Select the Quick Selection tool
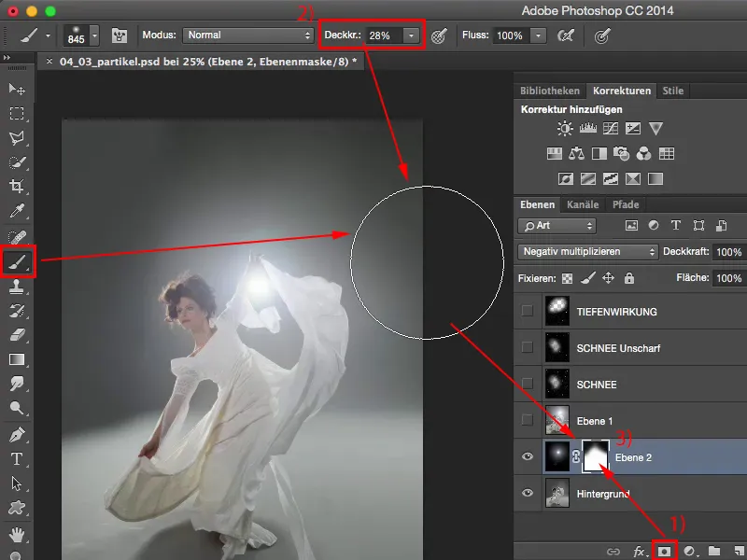Image resolution: width=747 pixels, height=560 pixels. click(x=17, y=162)
